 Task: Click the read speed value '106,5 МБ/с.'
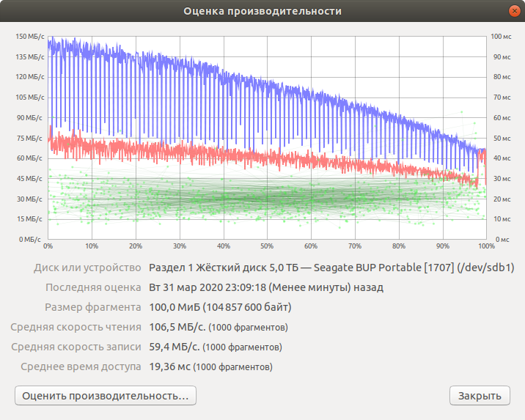pos(177,327)
